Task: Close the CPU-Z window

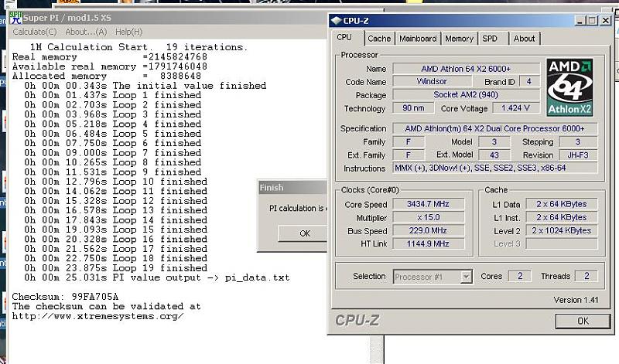Action: (606, 21)
